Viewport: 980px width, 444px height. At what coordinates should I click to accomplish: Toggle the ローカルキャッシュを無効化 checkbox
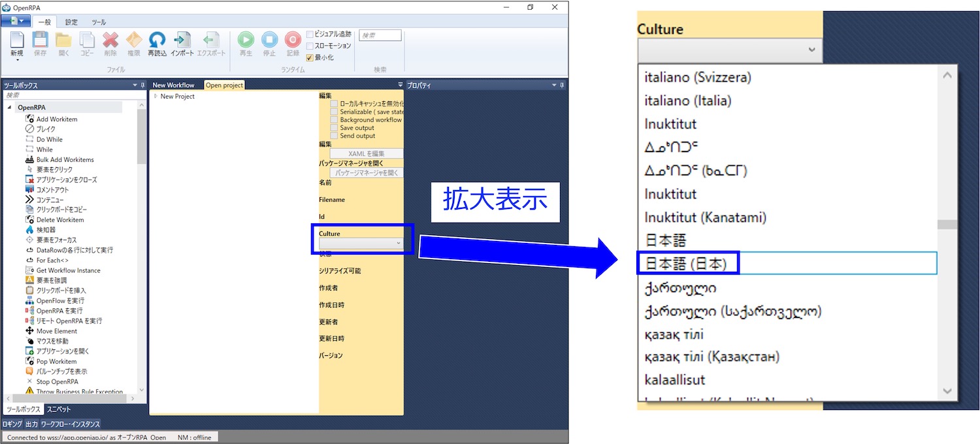tap(334, 104)
